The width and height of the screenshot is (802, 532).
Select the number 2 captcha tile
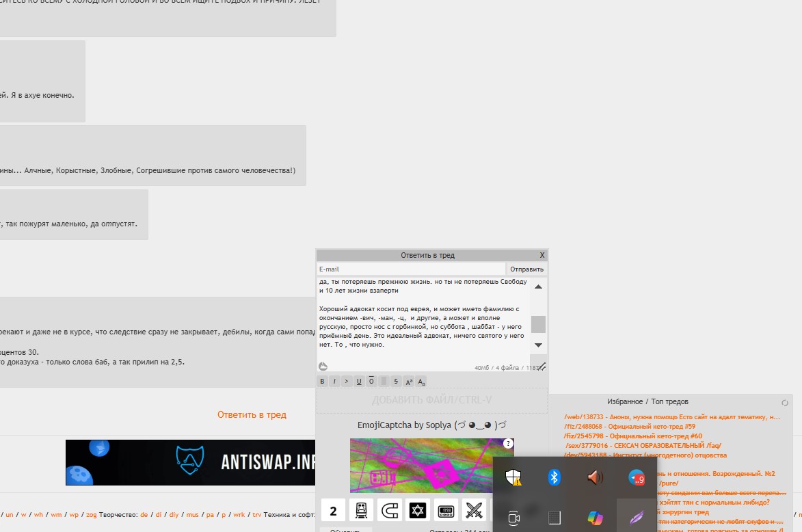(334, 511)
